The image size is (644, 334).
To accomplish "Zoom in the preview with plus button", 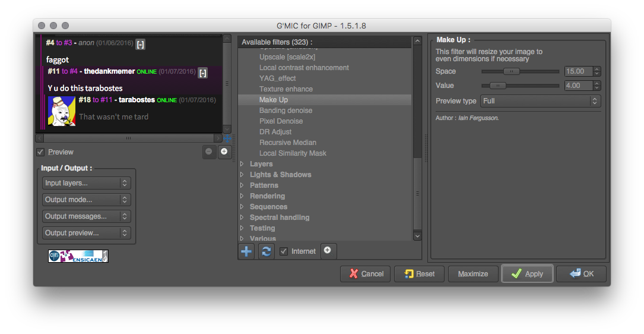I will (x=224, y=152).
